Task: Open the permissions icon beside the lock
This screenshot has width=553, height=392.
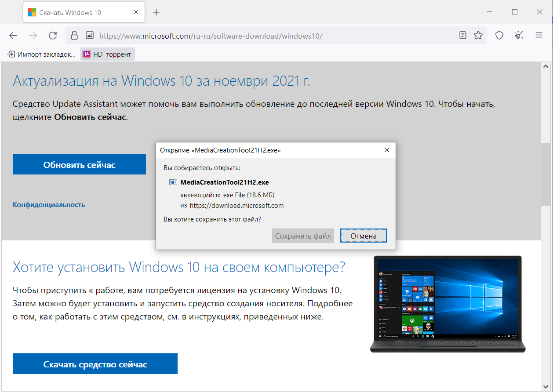Action: pos(90,36)
